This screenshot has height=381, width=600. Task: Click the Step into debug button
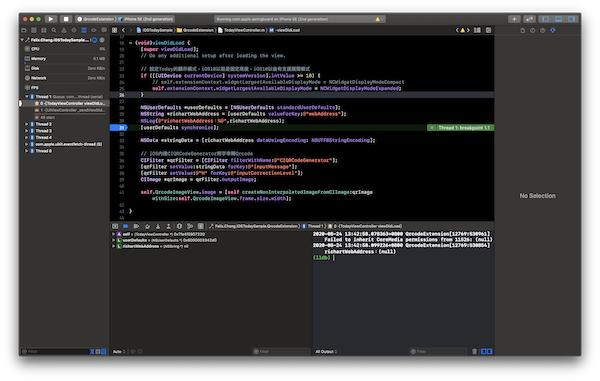point(158,226)
